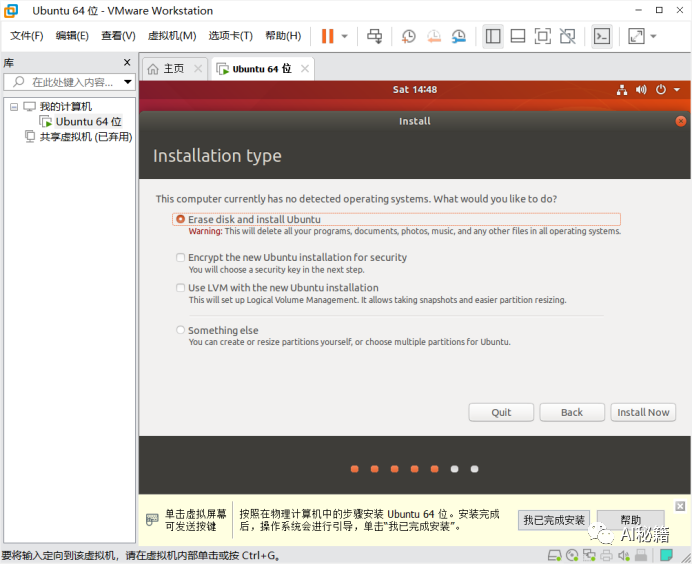Click the 帮助 button in the hint bar

[630, 520]
